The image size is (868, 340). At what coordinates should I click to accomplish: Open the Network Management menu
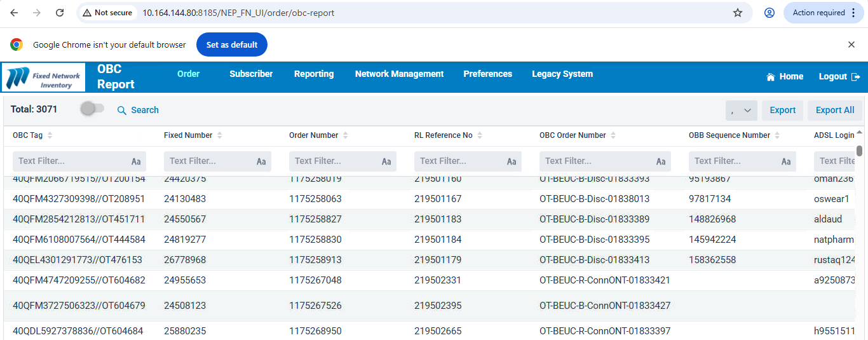pyautogui.click(x=399, y=74)
